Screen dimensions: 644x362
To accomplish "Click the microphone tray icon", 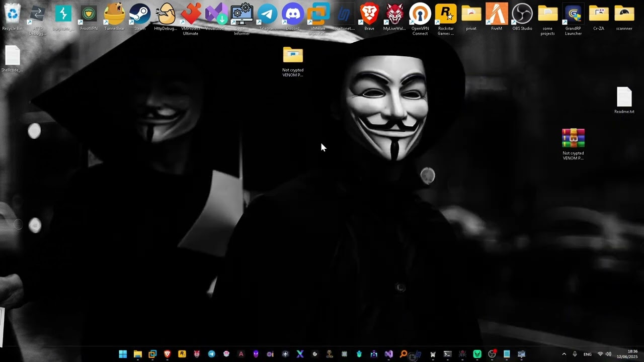I will (575, 354).
